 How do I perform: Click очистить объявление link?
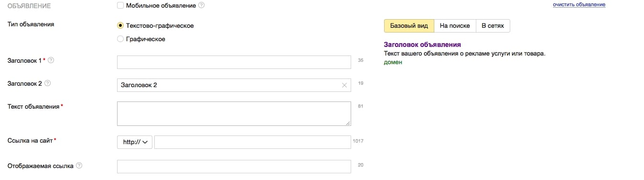point(579,5)
